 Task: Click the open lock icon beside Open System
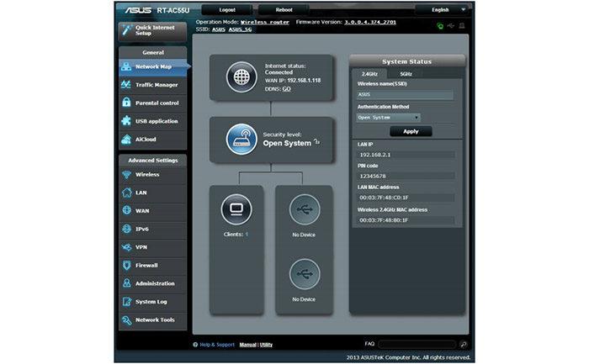[316, 142]
